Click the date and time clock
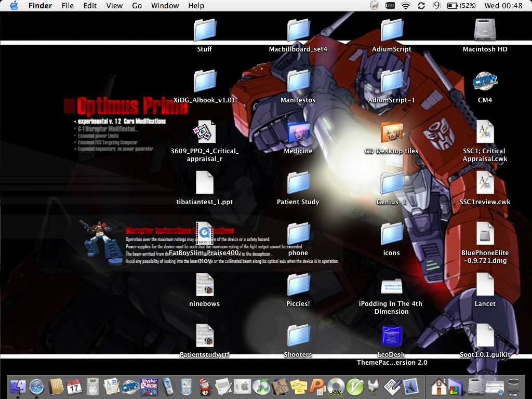The height and width of the screenshot is (399, 532). coord(503,6)
